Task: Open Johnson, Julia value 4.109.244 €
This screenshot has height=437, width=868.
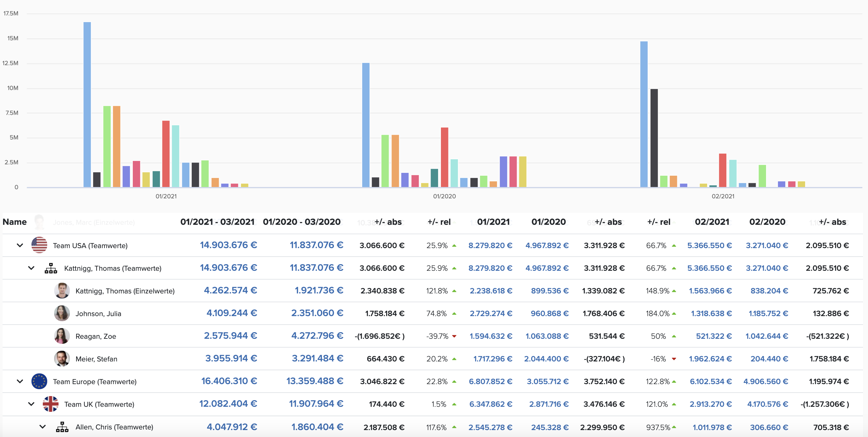Action: click(232, 313)
